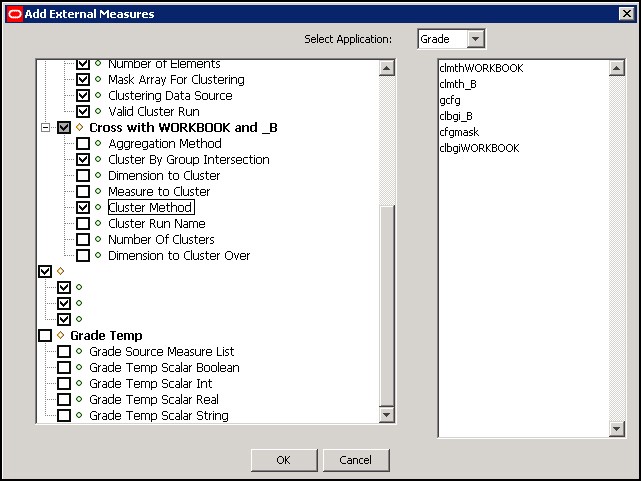Uncheck Cluster By Group Intersection checkbox

point(83,159)
